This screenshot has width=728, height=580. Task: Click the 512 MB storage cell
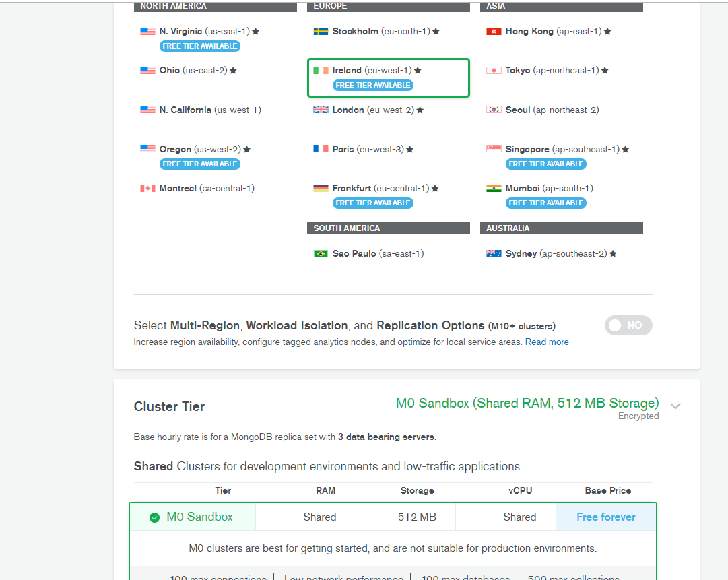pos(406,517)
